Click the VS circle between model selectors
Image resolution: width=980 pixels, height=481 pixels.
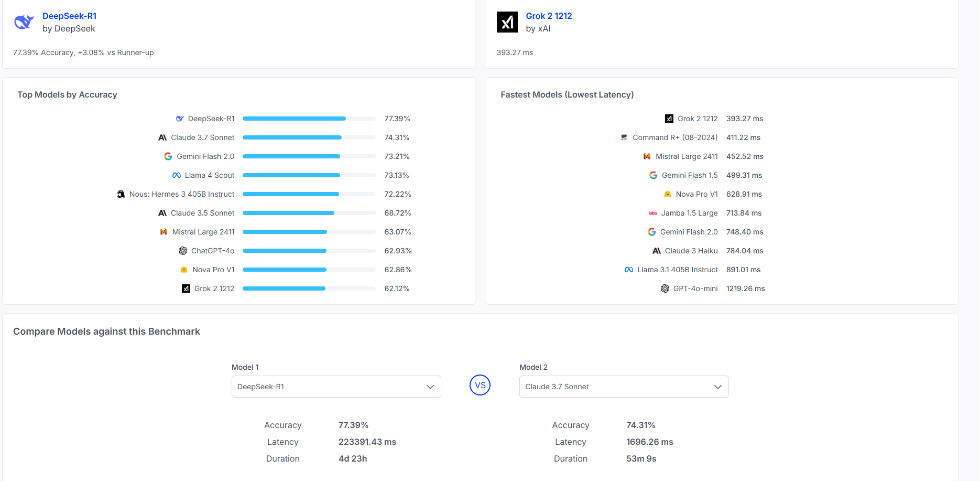[480, 385]
